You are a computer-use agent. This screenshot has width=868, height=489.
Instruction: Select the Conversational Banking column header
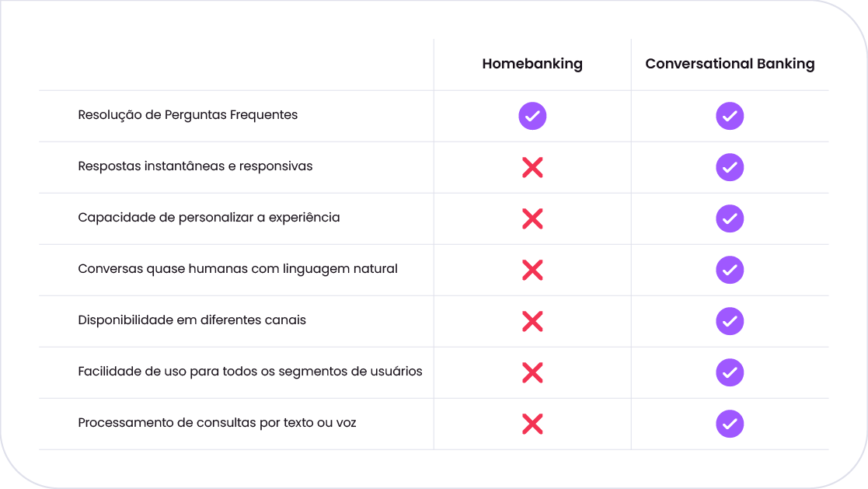coord(730,64)
